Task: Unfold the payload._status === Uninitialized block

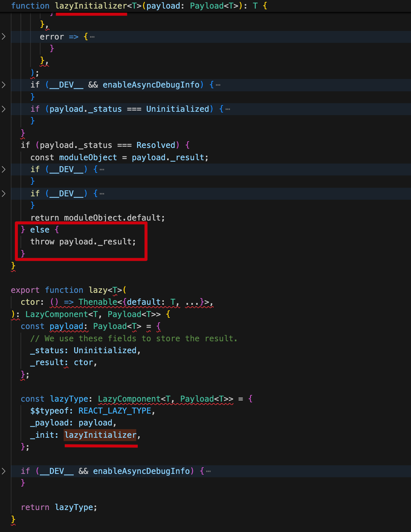Action: (4, 109)
